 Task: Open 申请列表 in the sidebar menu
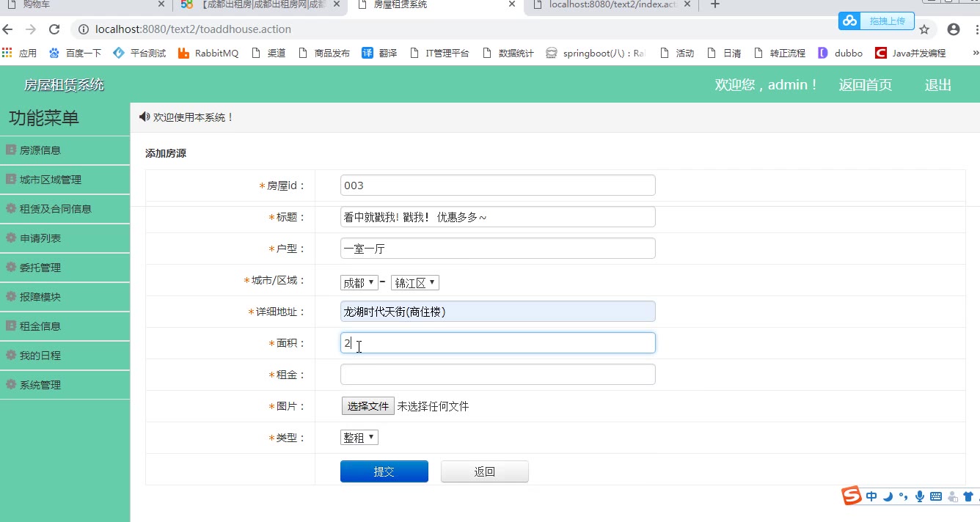tap(65, 238)
